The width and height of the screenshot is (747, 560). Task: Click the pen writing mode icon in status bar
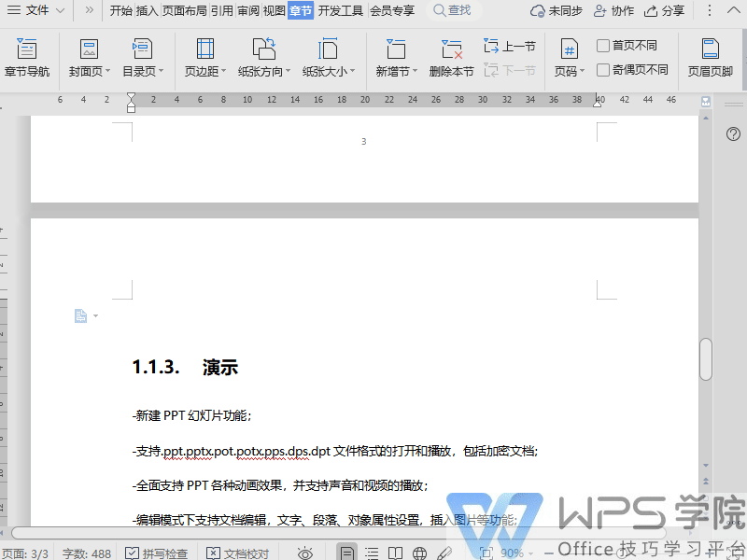tap(444, 553)
